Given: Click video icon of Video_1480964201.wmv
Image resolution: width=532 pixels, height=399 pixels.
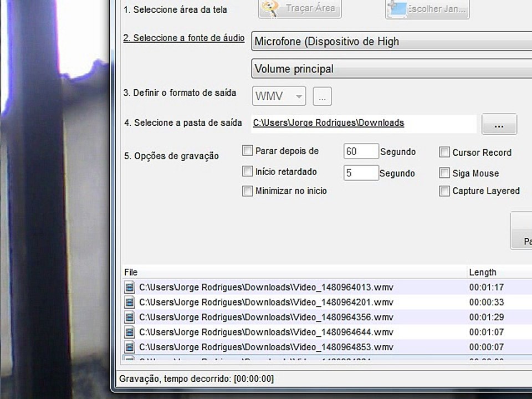Looking at the screenshot, I should (129, 303).
